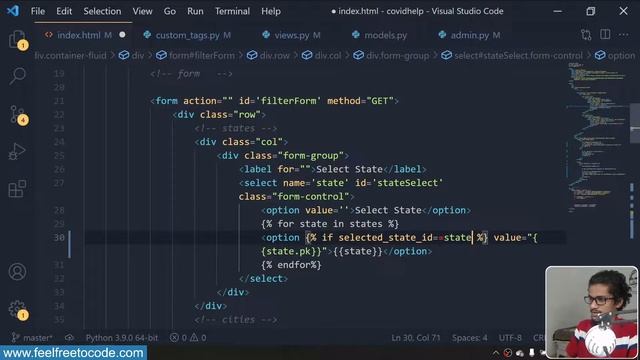Open the Selection menu

click(102, 11)
